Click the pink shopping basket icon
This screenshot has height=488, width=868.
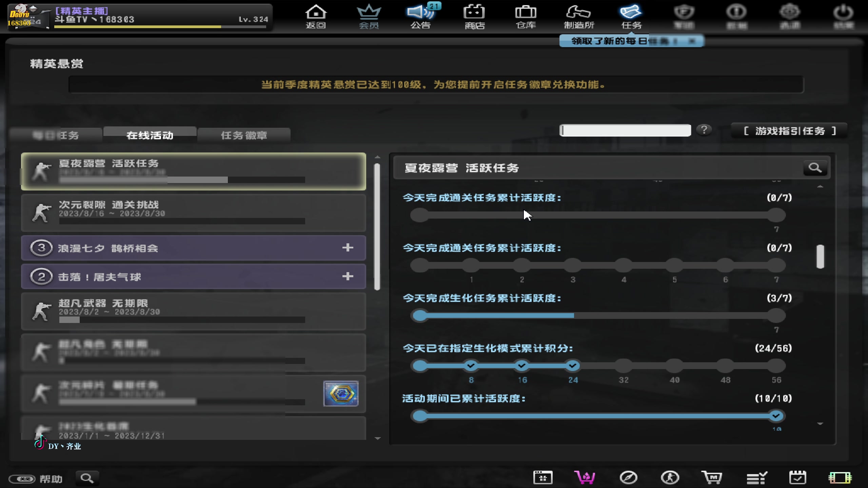pos(584,478)
